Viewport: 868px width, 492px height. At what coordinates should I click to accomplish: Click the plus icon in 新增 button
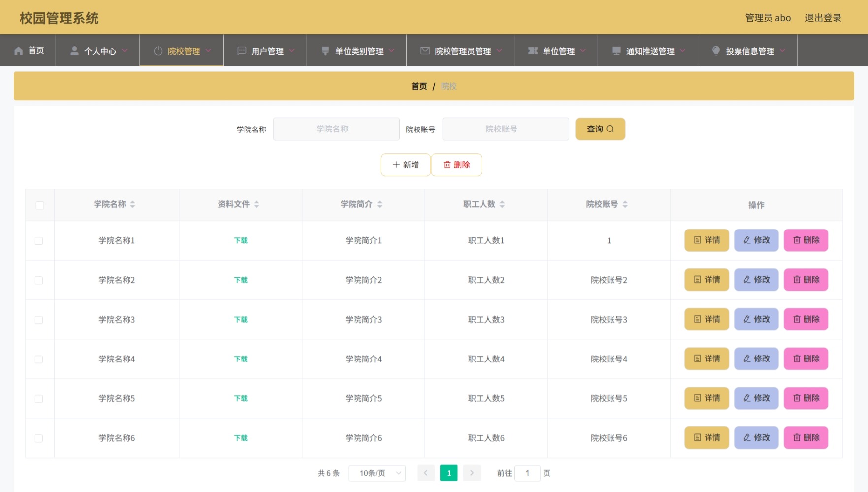pos(396,164)
